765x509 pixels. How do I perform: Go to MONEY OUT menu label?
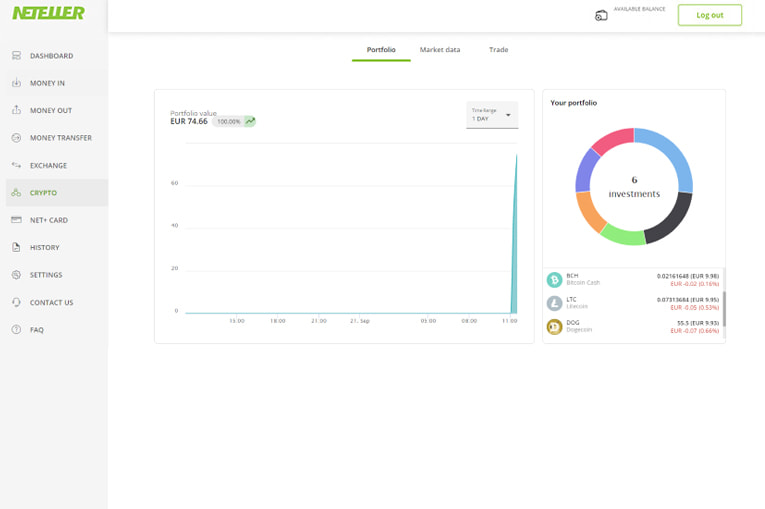pos(51,111)
